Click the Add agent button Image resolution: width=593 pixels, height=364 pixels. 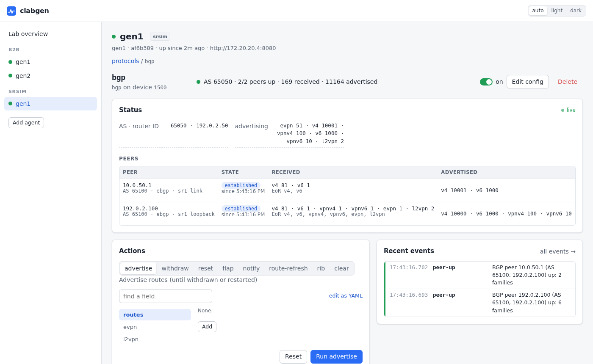point(26,123)
